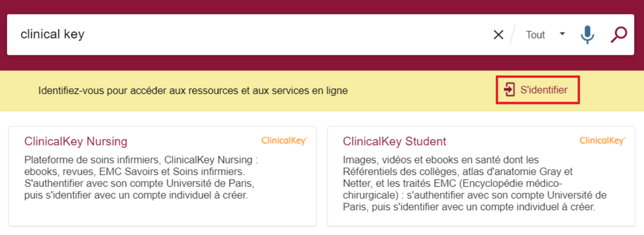Image resolution: width=644 pixels, height=235 pixels.
Task: Open the "ClinicalKey Nursing" title link
Action: [x=76, y=141]
